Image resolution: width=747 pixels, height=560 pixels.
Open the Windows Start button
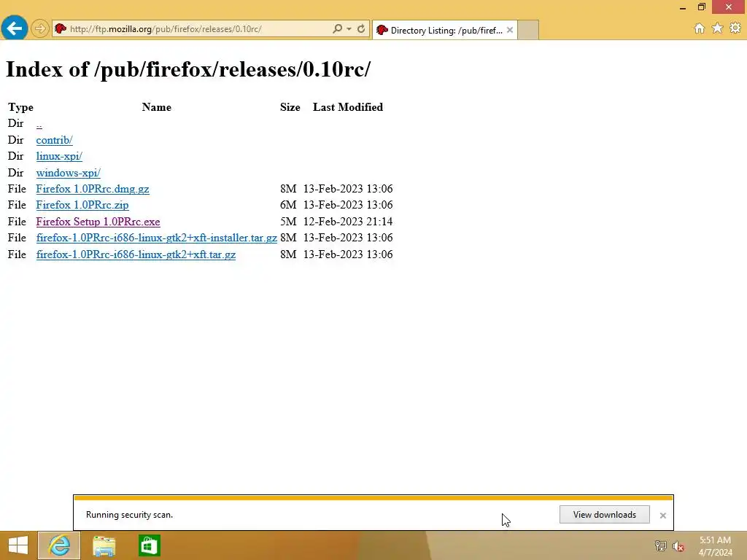click(x=18, y=545)
